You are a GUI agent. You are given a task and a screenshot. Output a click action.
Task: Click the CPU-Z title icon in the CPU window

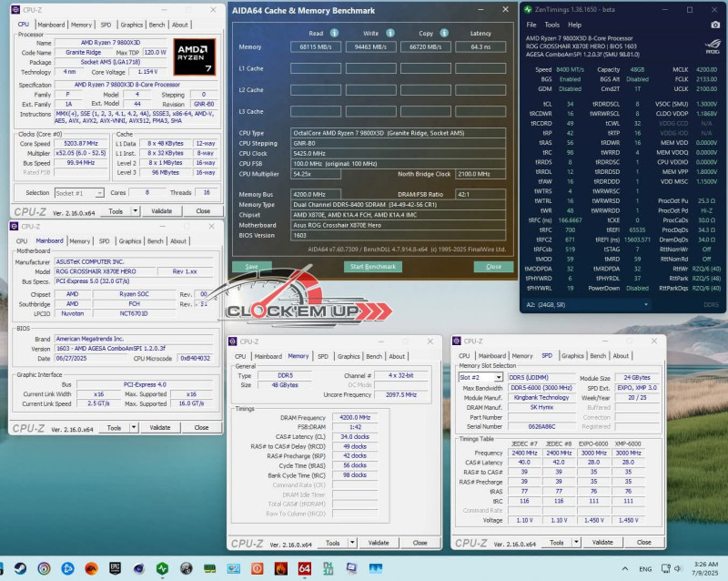pos(15,9)
